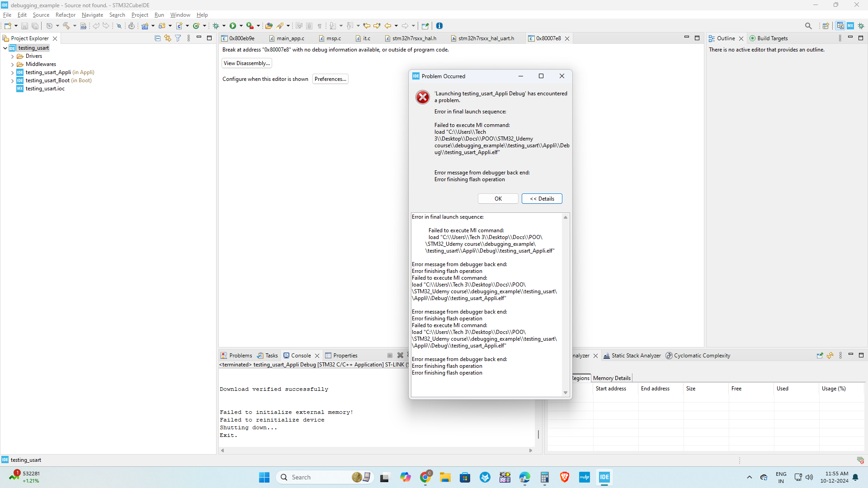The image size is (868, 488).
Task: Enable Link with Editor in Project Explorer
Action: coord(167,38)
